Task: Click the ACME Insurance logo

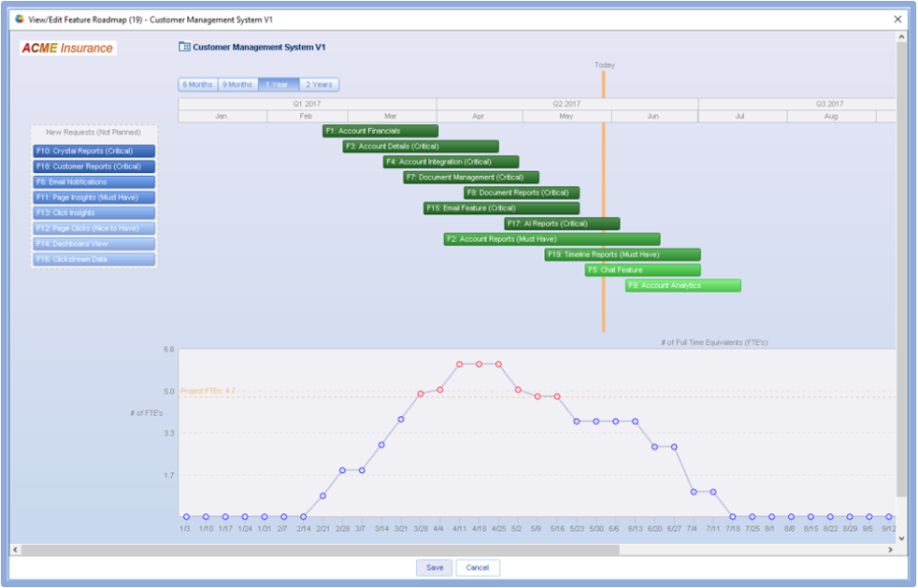Action: pyautogui.click(x=67, y=48)
